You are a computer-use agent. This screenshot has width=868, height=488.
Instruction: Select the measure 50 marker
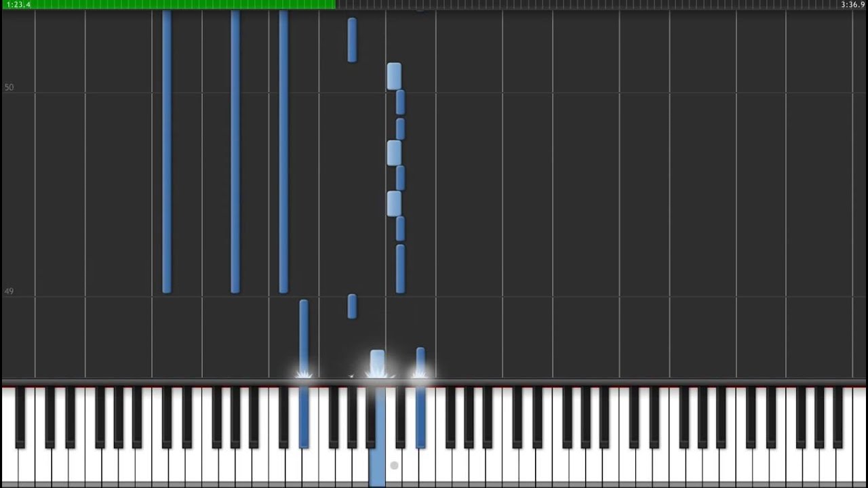tap(9, 87)
